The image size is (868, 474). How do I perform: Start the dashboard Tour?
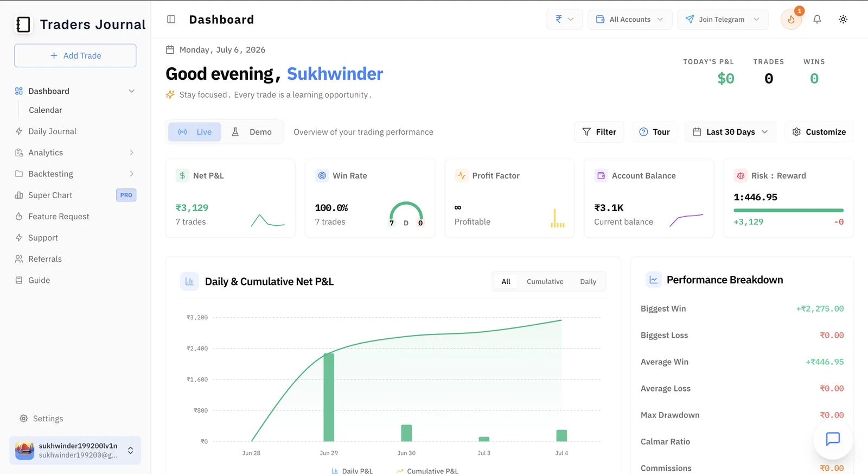[x=654, y=132]
